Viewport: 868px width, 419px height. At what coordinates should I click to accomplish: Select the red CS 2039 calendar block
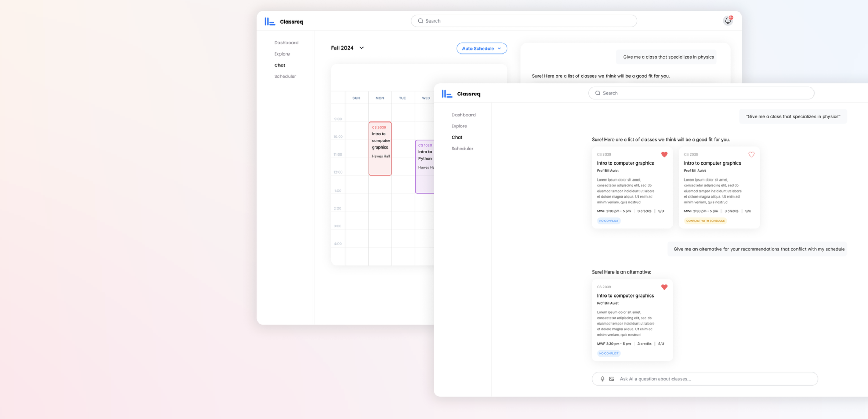(x=380, y=149)
